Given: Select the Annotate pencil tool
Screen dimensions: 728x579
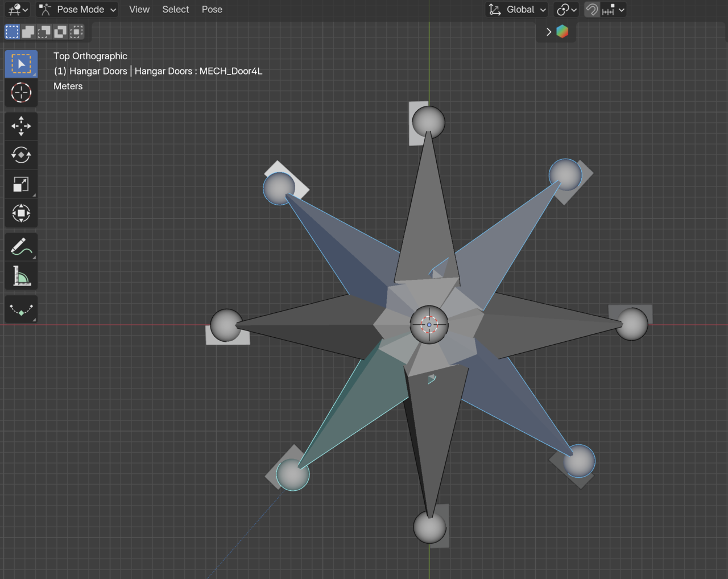Looking at the screenshot, I should click(21, 247).
